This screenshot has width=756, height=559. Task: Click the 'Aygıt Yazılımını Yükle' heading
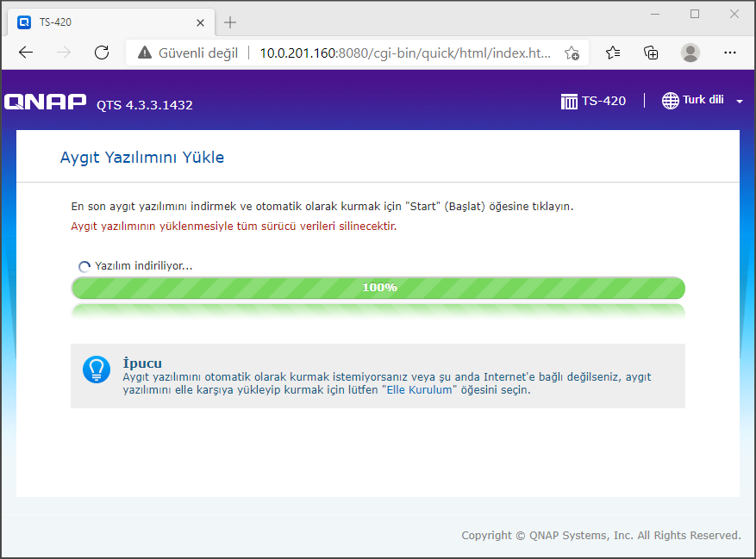coord(142,158)
